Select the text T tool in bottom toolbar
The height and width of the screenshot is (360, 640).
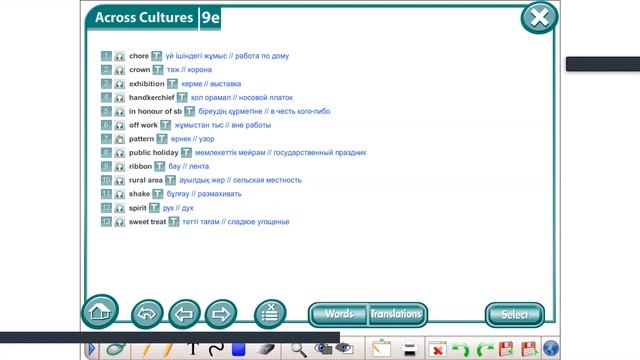[x=193, y=349]
